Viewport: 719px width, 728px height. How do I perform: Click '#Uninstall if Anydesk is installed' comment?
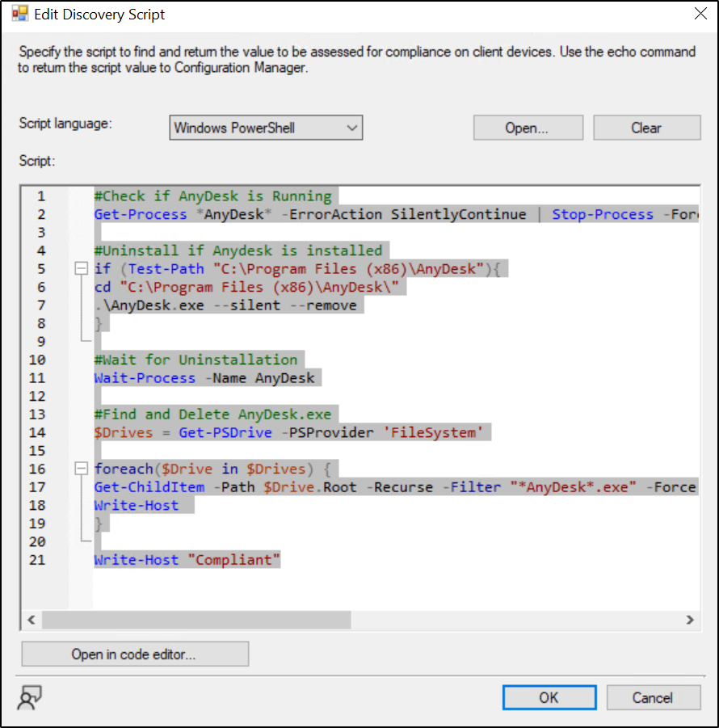(x=238, y=250)
